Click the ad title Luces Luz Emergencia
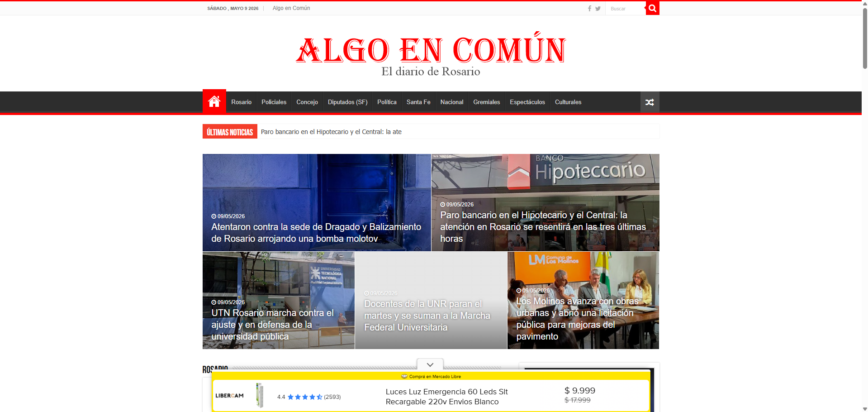The height and width of the screenshot is (412, 868). click(x=446, y=397)
